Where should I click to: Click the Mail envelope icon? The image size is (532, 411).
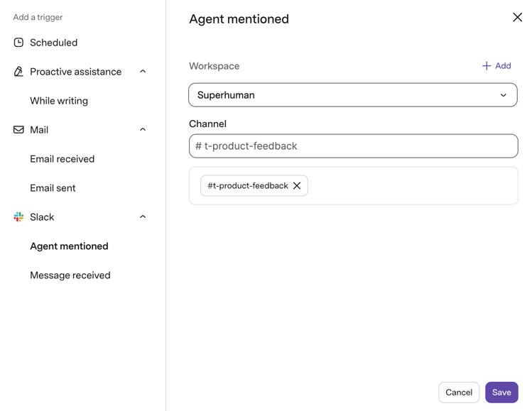tap(18, 129)
